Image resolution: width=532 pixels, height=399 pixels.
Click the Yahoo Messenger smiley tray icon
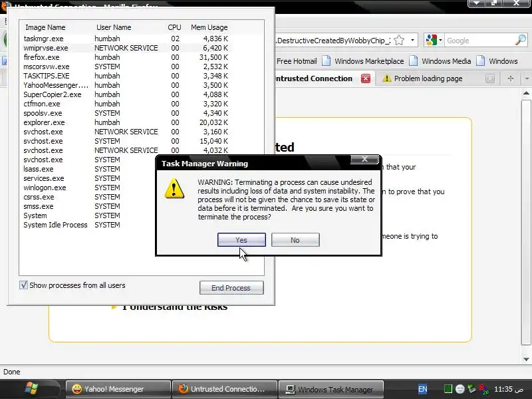(460, 389)
